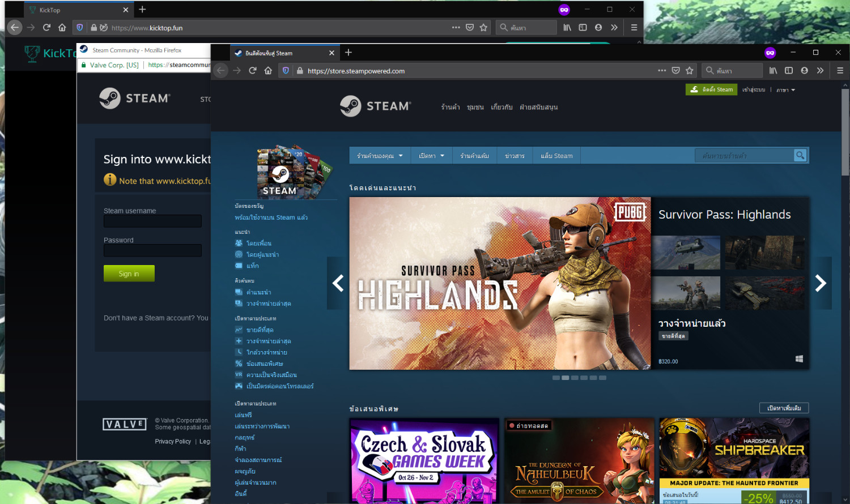Click the Steam username input field
Viewport: 850px width, 504px height.
(x=152, y=221)
